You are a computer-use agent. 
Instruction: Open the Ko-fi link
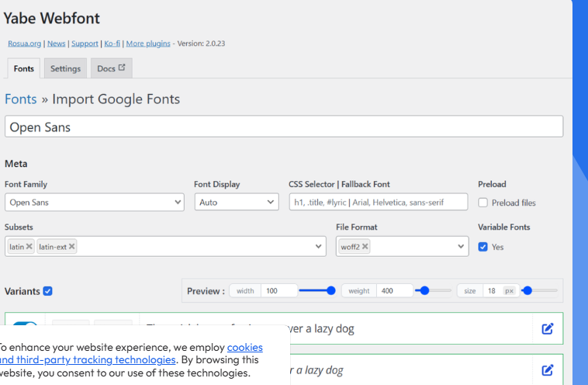pos(112,43)
